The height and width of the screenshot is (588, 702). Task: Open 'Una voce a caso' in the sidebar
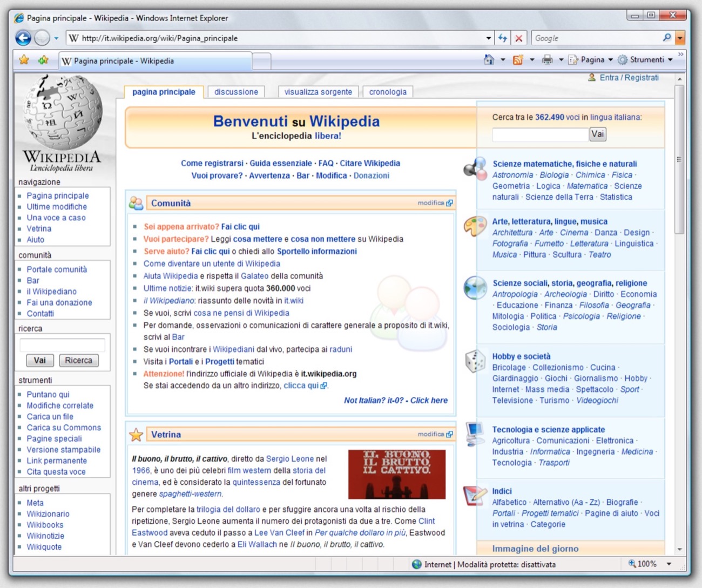pyautogui.click(x=56, y=218)
